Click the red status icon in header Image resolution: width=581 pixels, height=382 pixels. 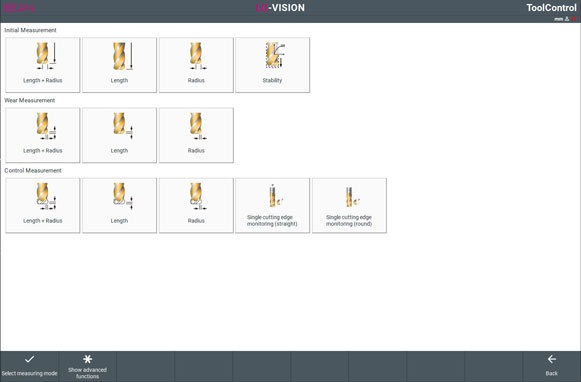pyautogui.click(x=574, y=19)
